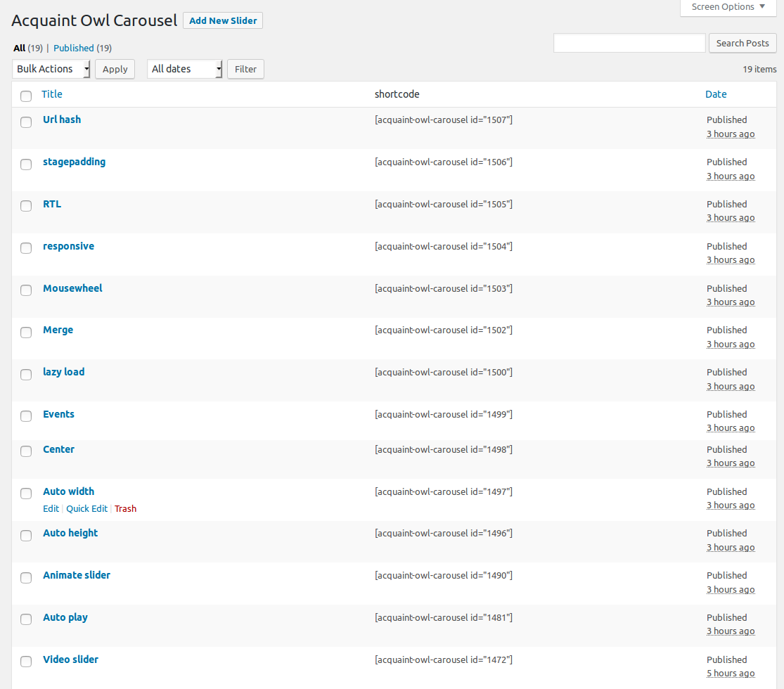Image resolution: width=784 pixels, height=689 pixels.
Task: Click the Add New Slider button
Action: click(223, 20)
